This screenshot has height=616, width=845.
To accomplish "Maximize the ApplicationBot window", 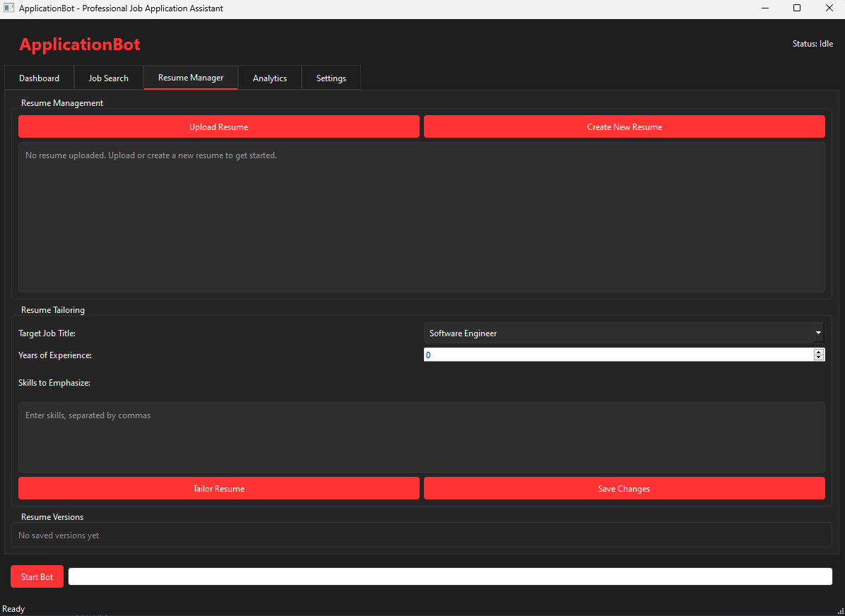I will 797,8.
